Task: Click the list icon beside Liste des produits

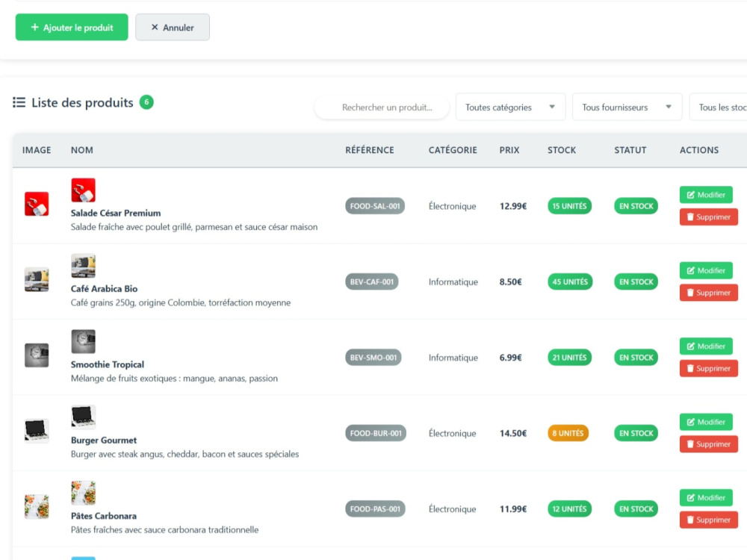Action: (x=19, y=102)
